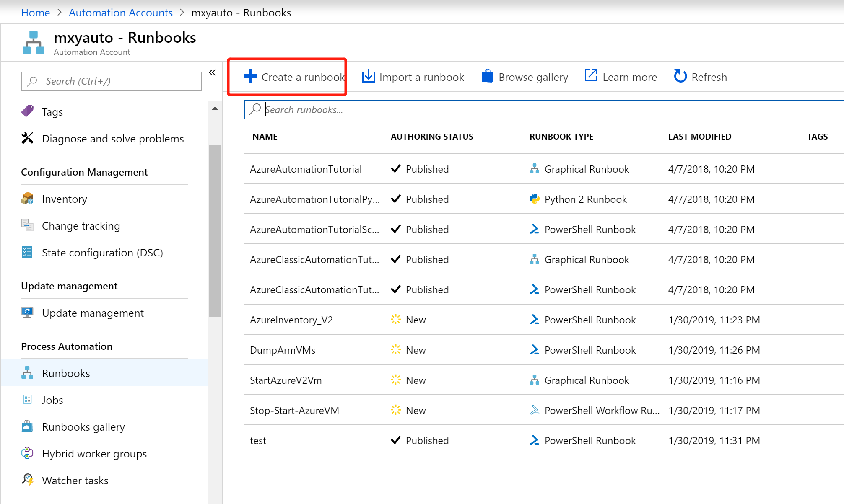Image resolution: width=844 pixels, height=504 pixels.
Task: Click the PowerShell Workflow icon for Stop-Start-AzureVM
Action: pos(535,410)
